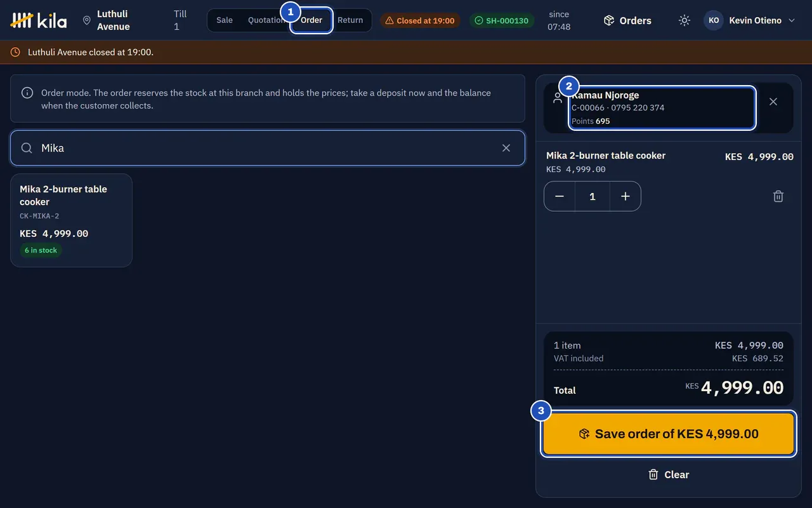The height and width of the screenshot is (508, 812).
Task: Click the customer person icon
Action: click(x=558, y=98)
